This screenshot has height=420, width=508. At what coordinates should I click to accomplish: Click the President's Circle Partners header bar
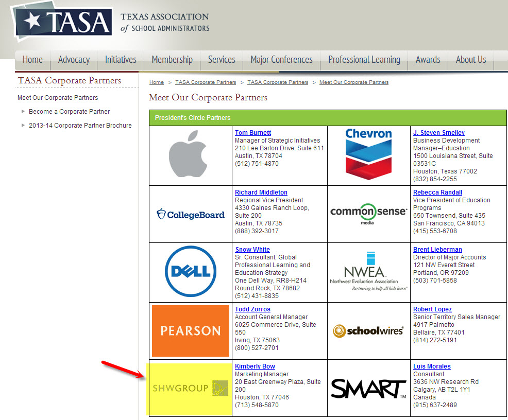pyautogui.click(x=328, y=118)
